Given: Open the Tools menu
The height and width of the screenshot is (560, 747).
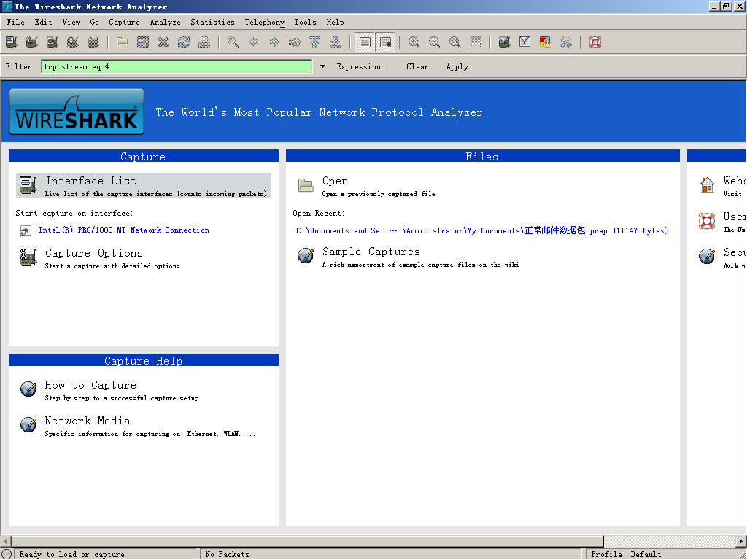Looking at the screenshot, I should pos(306,22).
